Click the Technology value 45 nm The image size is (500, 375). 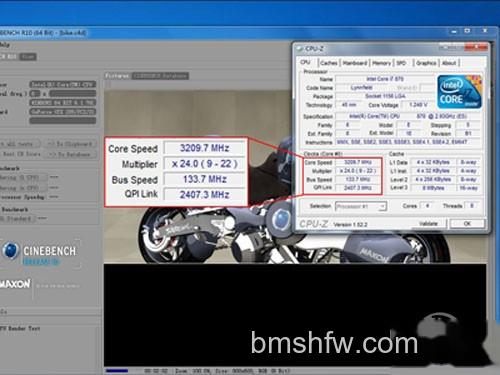tap(349, 105)
